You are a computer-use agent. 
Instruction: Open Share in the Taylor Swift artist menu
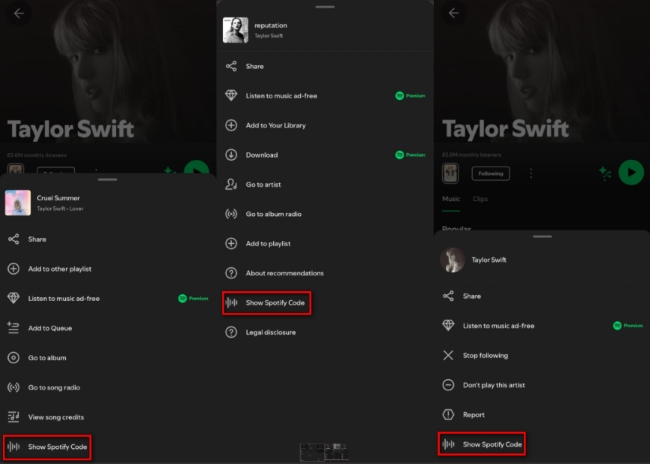tap(542, 296)
